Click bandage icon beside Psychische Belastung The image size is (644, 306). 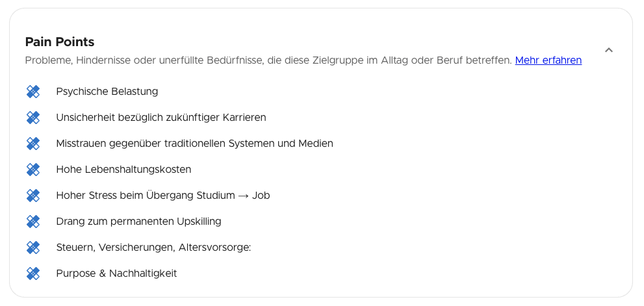33,92
